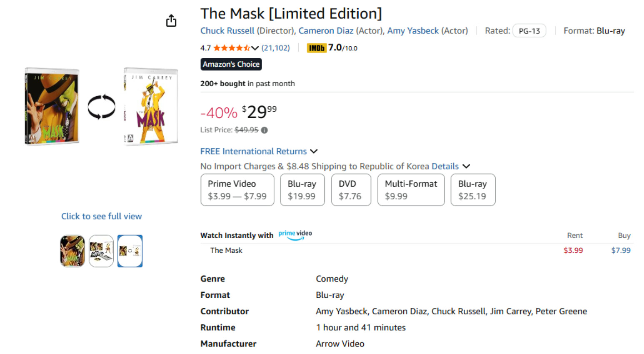
Task: Select the Prime Video format option
Action: pyautogui.click(x=237, y=190)
